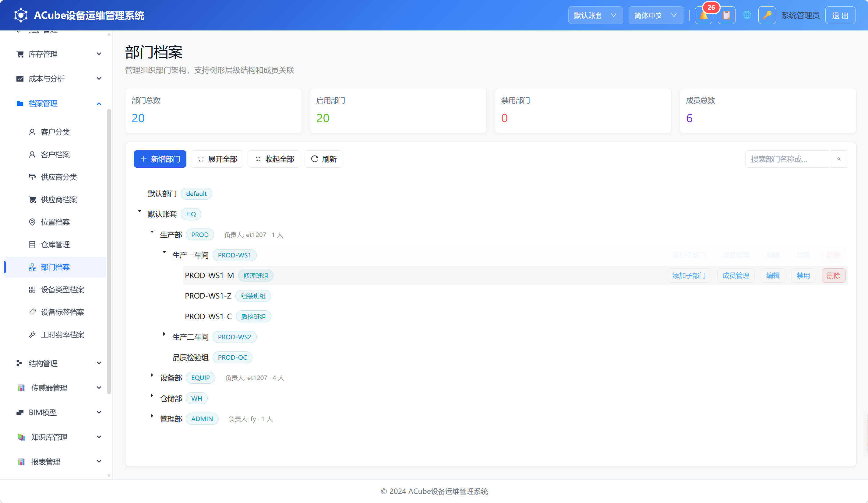This screenshot has height=503, width=868.
Task: Collapse 档案管理 menu
Action: pyautogui.click(x=55, y=103)
